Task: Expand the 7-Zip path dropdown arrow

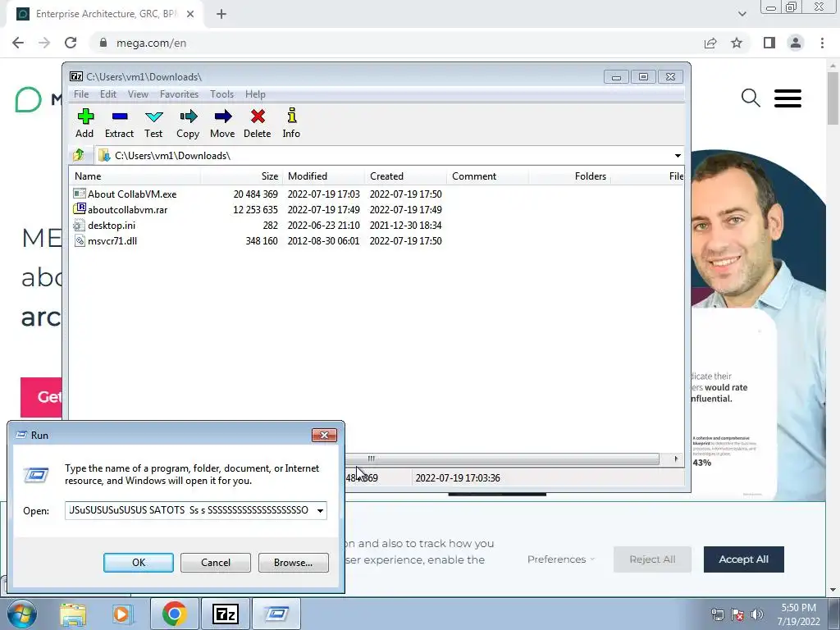Action: [678, 155]
